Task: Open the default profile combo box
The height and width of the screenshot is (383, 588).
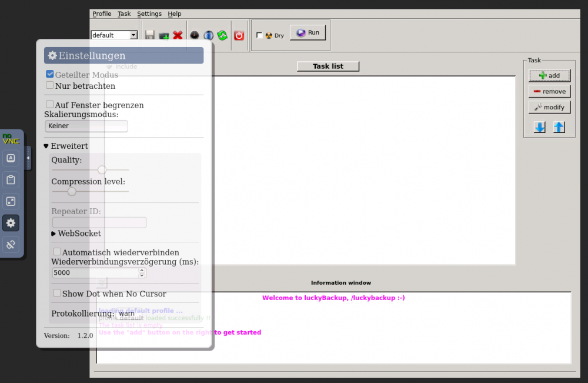Action: pos(114,35)
